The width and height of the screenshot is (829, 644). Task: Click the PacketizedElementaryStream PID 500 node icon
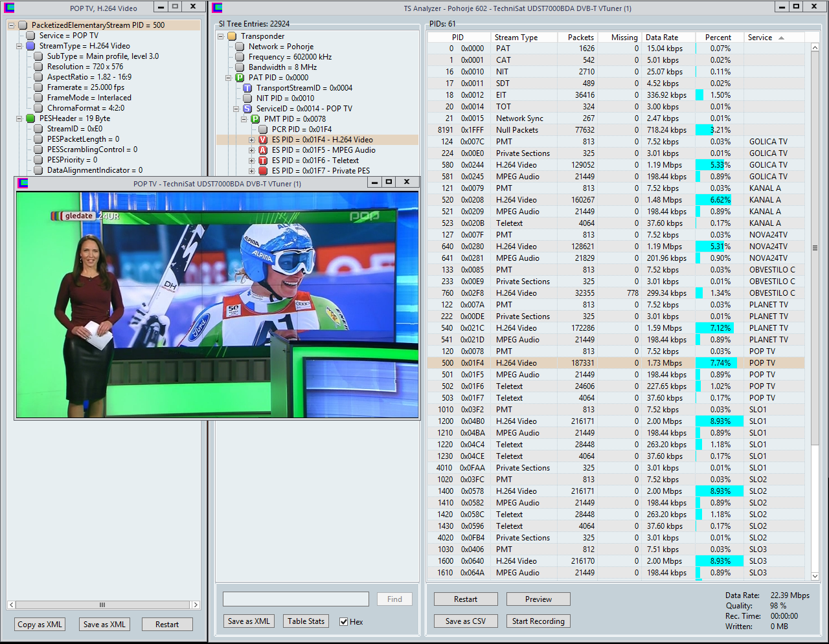tap(23, 25)
